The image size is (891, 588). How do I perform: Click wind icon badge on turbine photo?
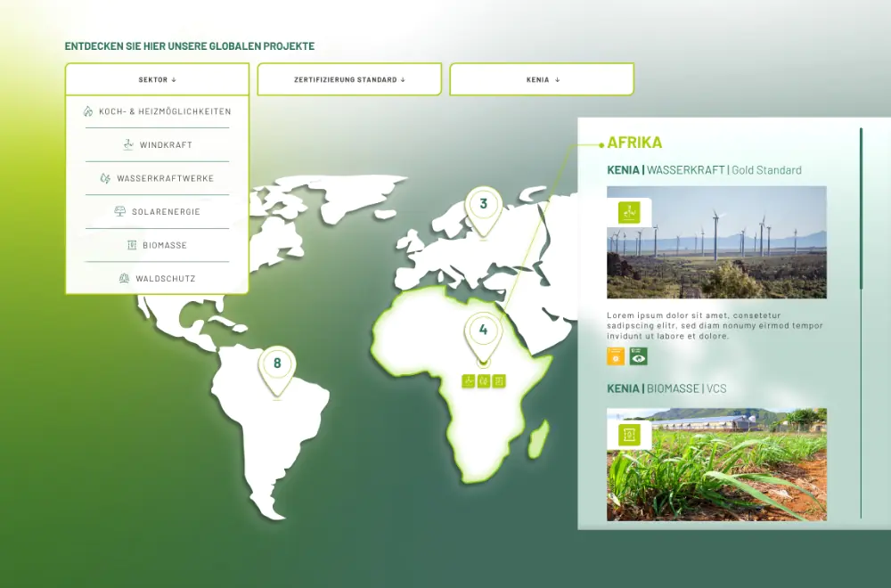(x=629, y=212)
